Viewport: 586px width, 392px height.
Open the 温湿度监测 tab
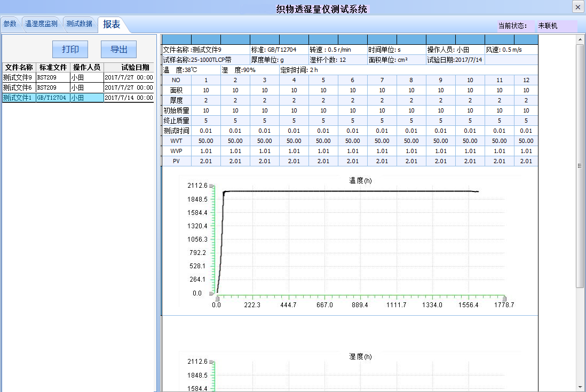(x=41, y=23)
